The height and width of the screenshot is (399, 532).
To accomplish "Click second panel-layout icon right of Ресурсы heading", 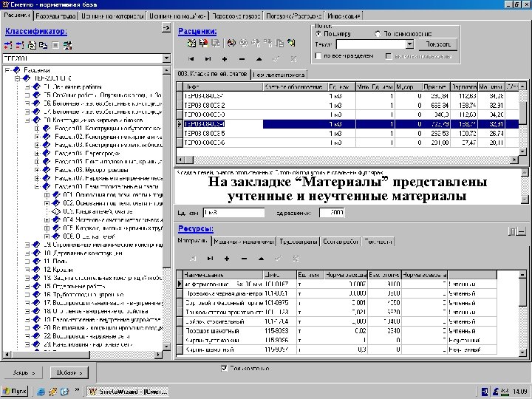I will (x=522, y=231).
